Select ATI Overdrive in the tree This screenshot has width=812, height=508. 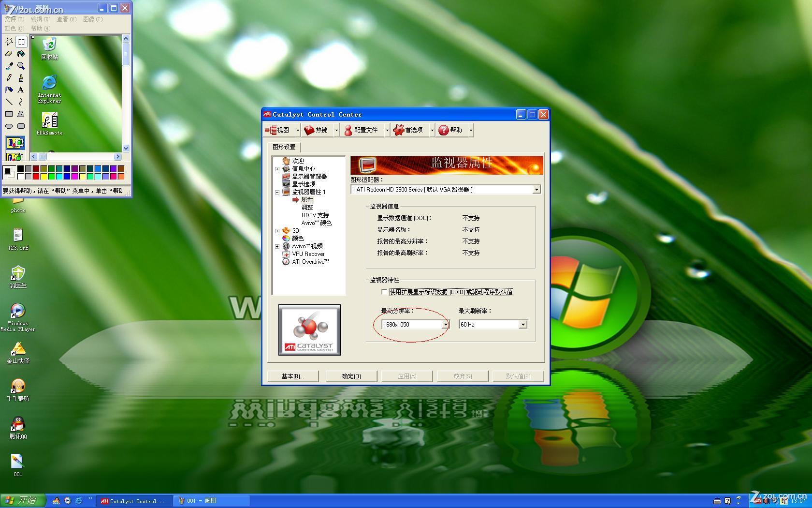click(x=310, y=262)
